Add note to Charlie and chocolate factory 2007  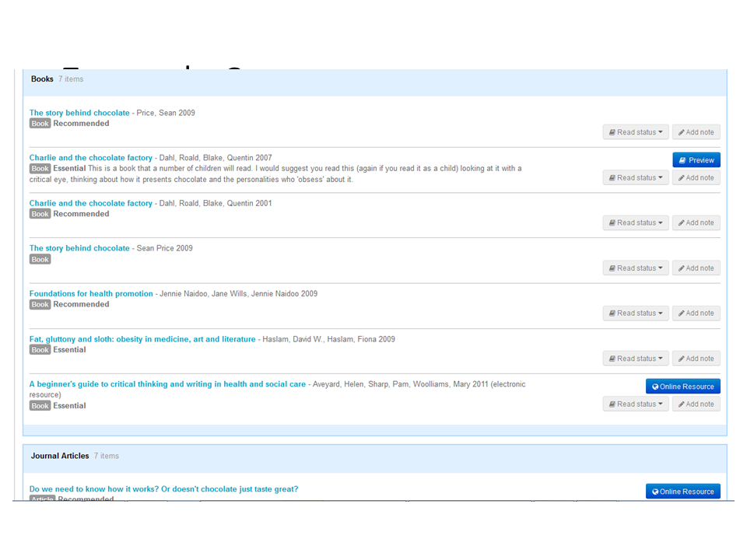[x=696, y=178]
